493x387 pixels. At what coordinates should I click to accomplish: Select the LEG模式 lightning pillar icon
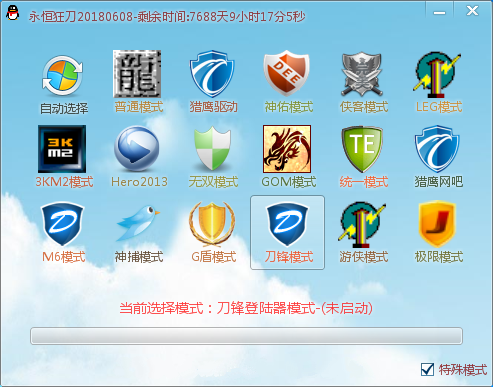pyautogui.click(x=437, y=74)
